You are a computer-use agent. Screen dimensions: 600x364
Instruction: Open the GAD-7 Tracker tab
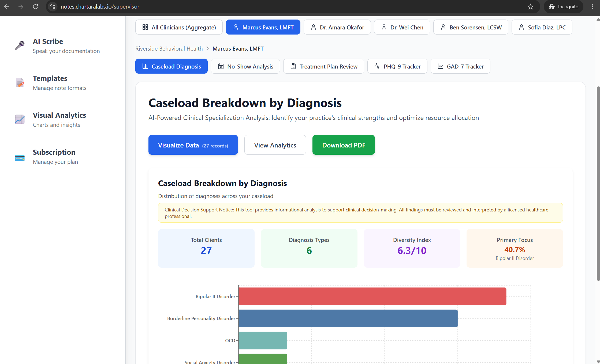click(x=460, y=66)
